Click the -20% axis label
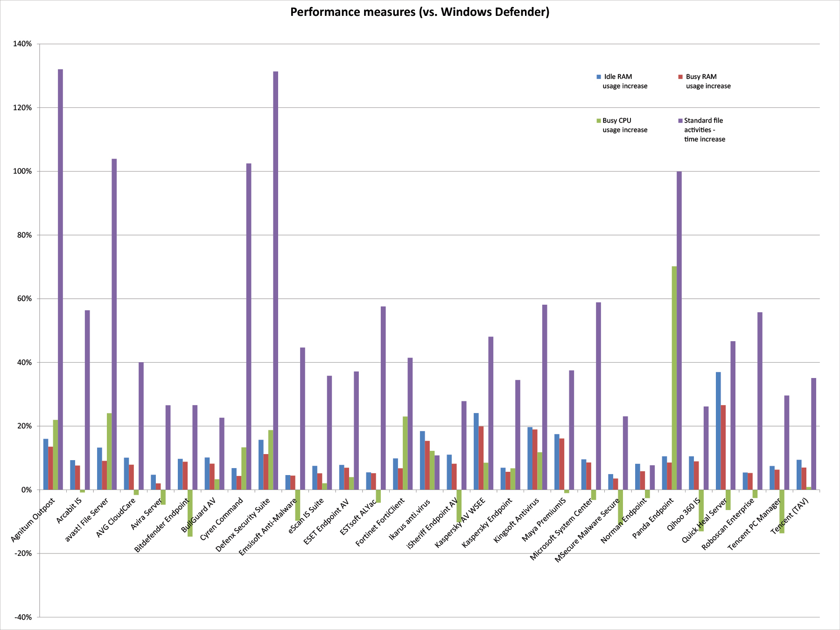 [x=23, y=553]
